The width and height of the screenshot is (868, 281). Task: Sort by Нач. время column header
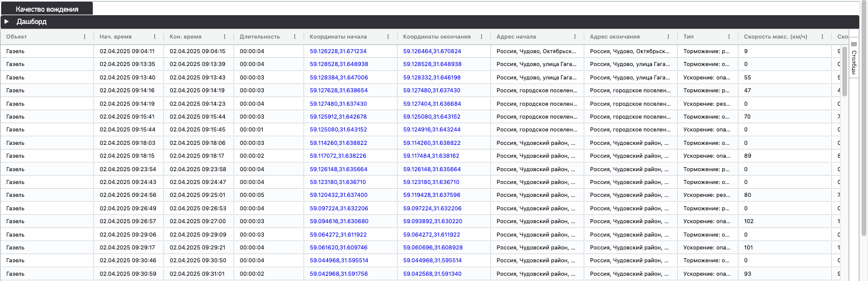(115, 37)
